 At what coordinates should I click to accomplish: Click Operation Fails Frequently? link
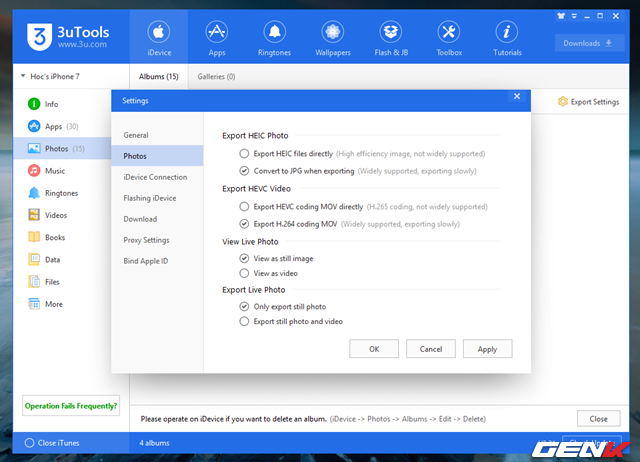(x=71, y=406)
